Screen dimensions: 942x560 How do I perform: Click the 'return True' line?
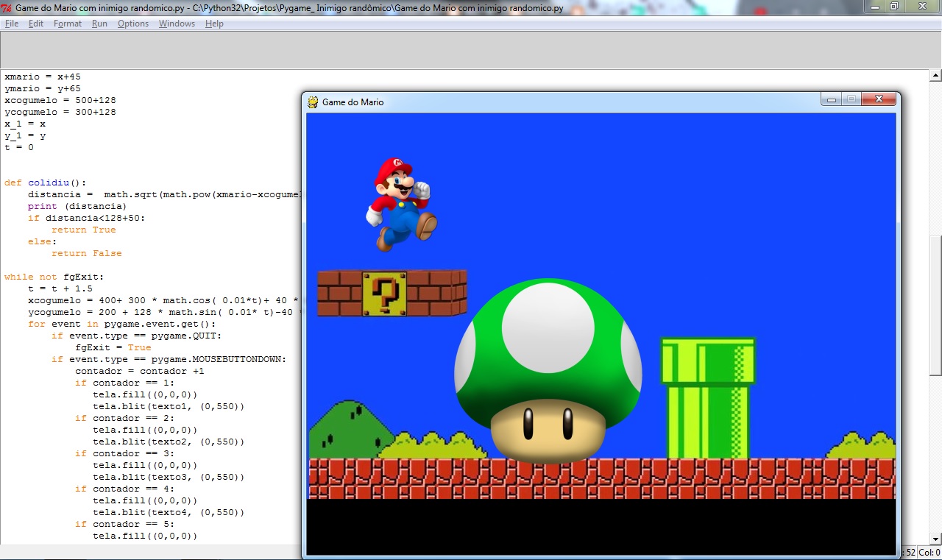coord(84,230)
